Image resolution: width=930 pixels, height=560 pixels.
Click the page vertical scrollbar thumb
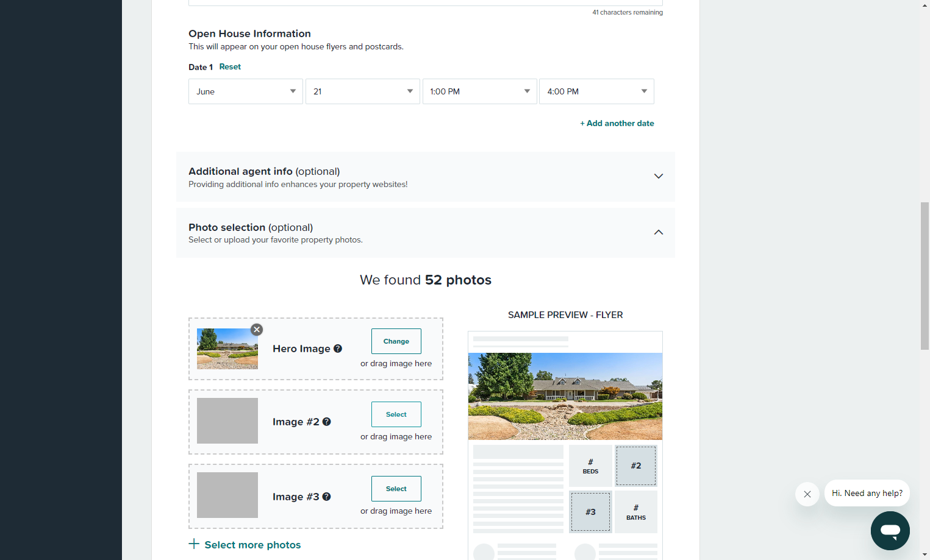coord(925,276)
